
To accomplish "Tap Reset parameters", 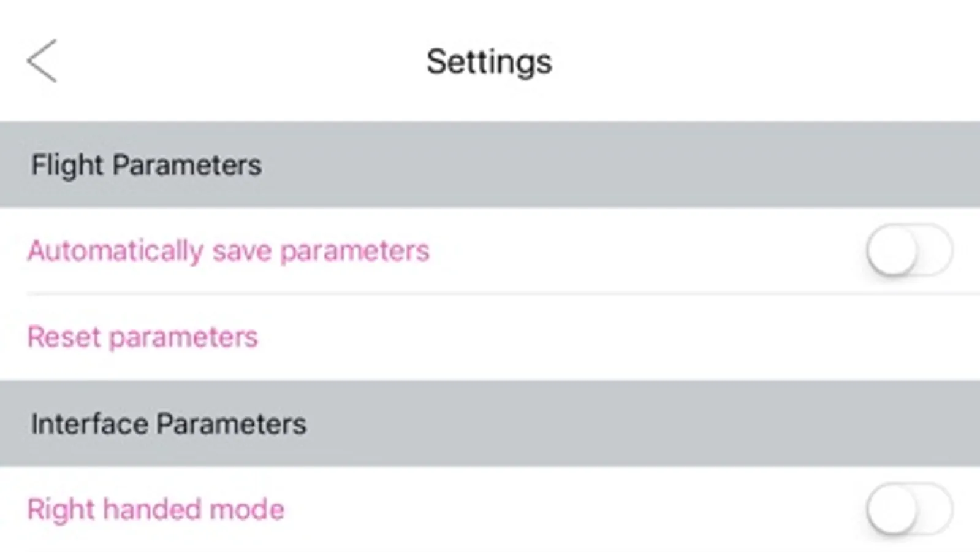I will [x=143, y=337].
